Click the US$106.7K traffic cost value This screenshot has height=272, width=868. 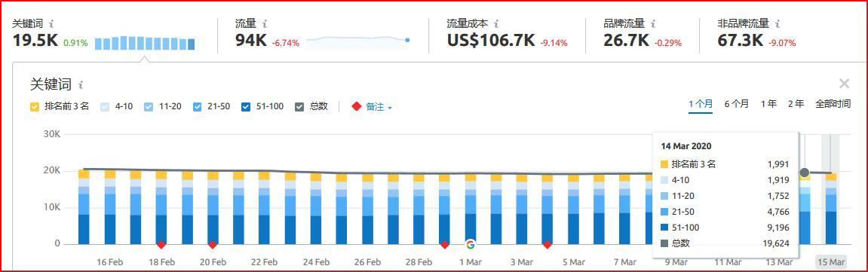pos(491,41)
